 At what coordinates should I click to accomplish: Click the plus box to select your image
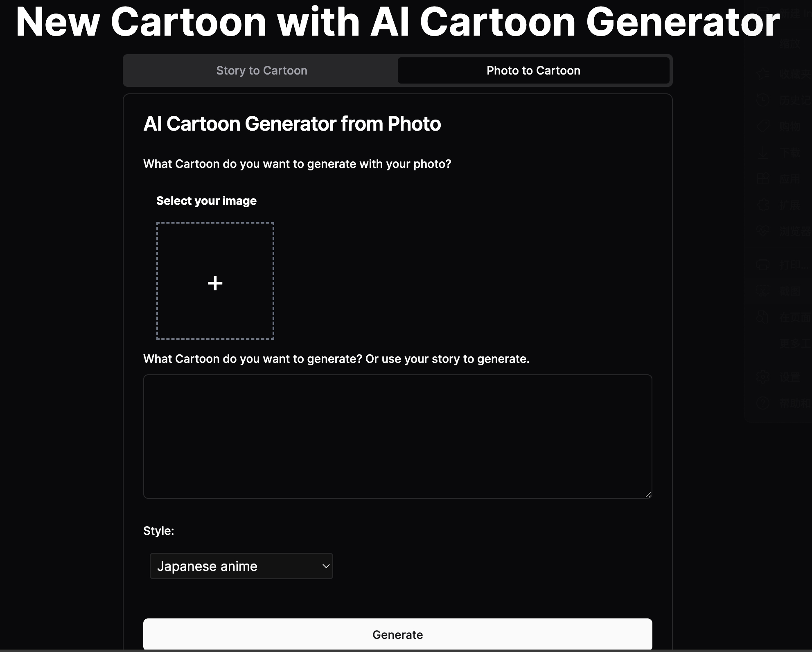[x=215, y=282]
